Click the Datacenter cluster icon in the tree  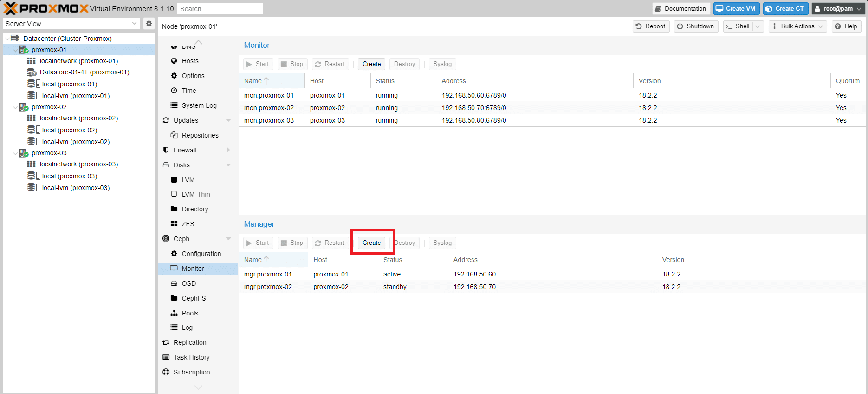15,38
